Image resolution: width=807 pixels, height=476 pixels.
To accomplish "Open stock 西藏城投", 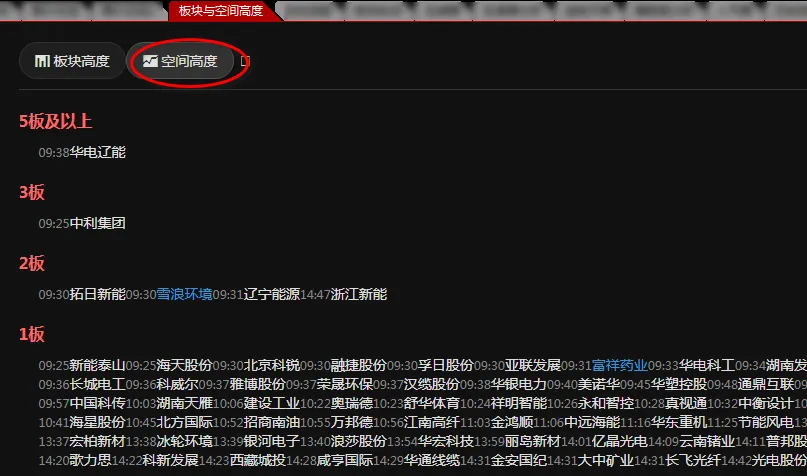I will (x=257, y=460).
